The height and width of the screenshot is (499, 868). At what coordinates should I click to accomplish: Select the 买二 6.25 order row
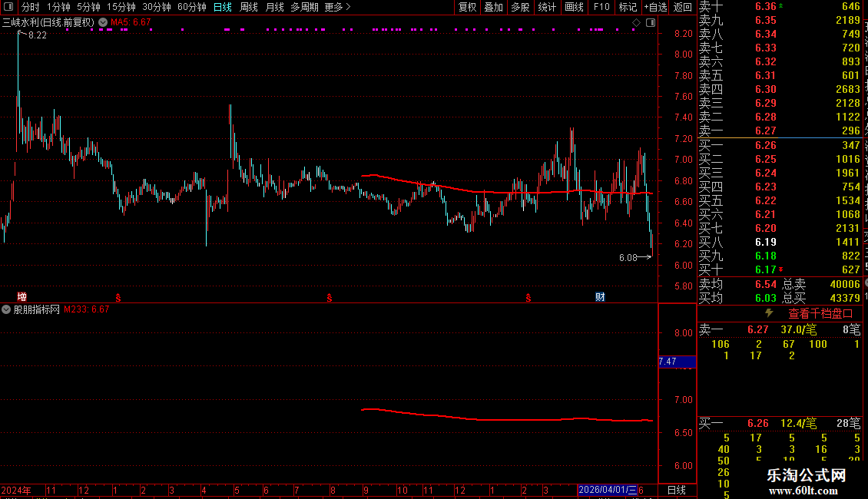point(780,159)
